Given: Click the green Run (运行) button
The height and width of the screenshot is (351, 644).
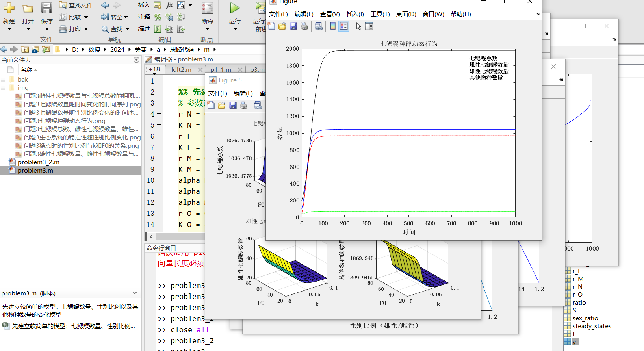Looking at the screenshot, I should point(234,9).
